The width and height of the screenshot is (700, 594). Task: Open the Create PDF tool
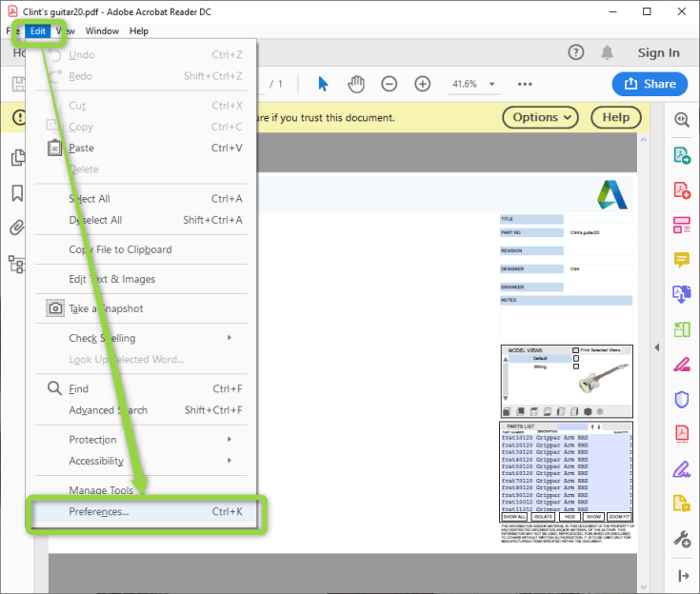pyautogui.click(x=682, y=190)
